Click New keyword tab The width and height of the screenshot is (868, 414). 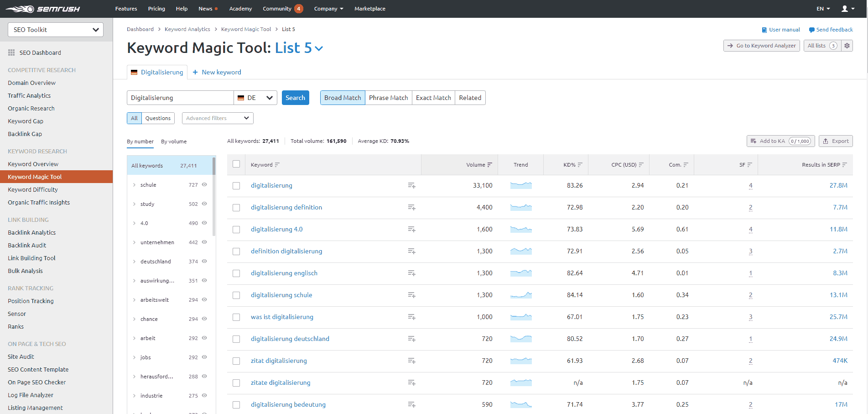click(x=217, y=72)
